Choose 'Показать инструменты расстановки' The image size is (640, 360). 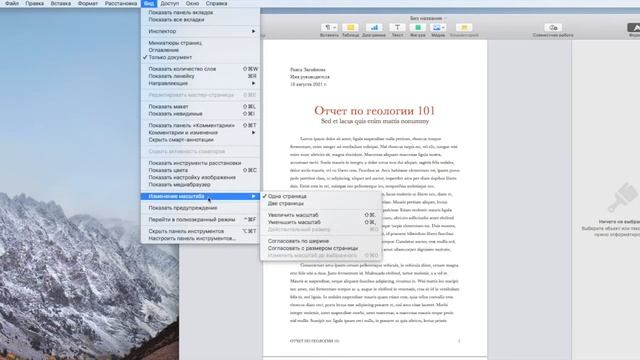tap(200, 163)
